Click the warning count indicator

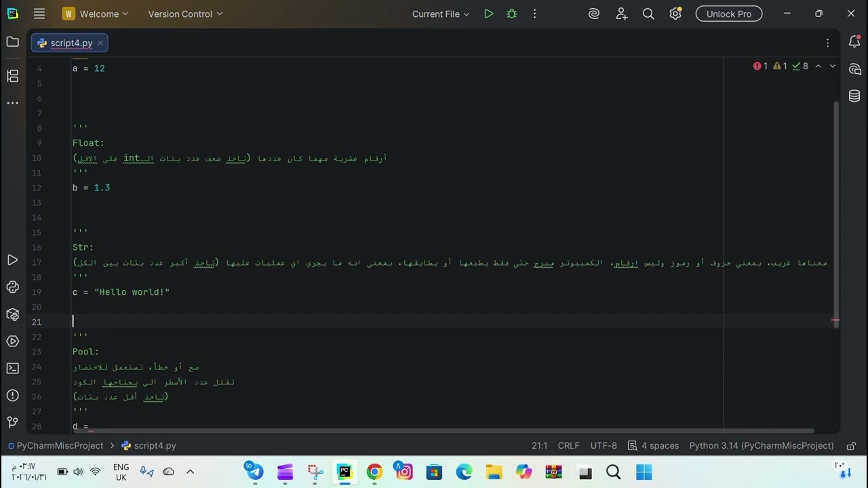pyautogui.click(x=780, y=66)
